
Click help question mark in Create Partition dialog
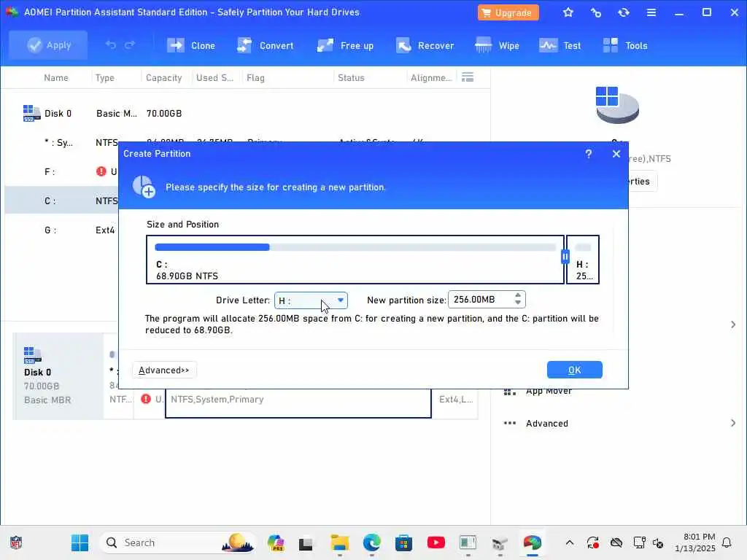tap(589, 154)
